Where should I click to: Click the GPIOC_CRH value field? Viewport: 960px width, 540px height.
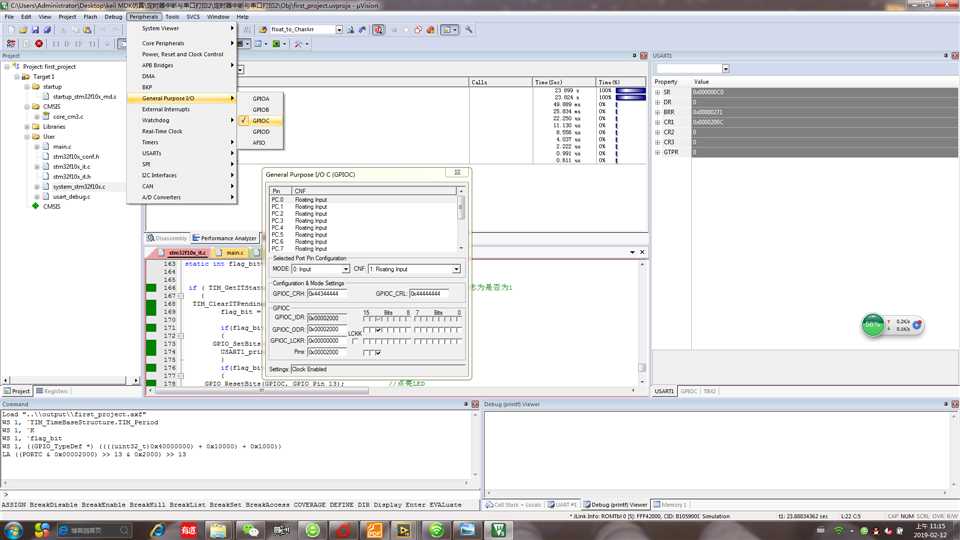tap(327, 294)
